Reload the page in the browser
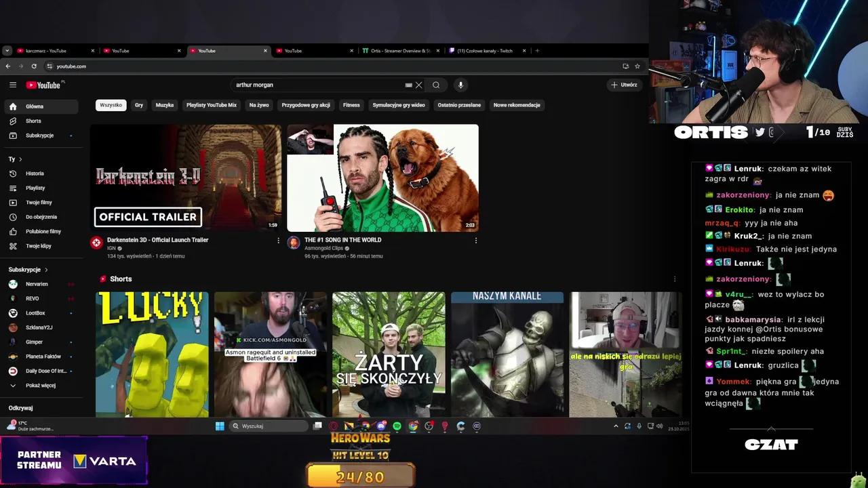 coord(34,66)
